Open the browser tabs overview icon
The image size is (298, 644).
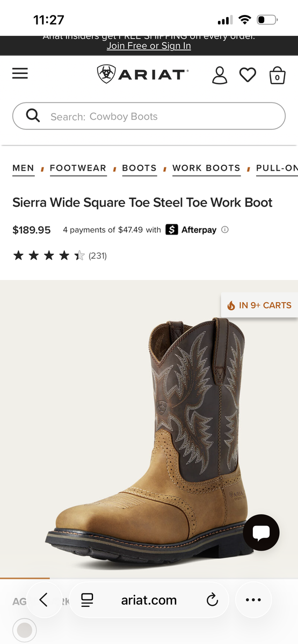(87, 599)
